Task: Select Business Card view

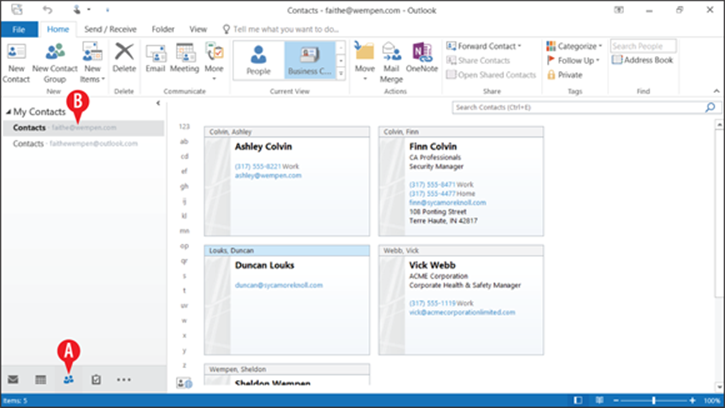Action: coord(309,60)
